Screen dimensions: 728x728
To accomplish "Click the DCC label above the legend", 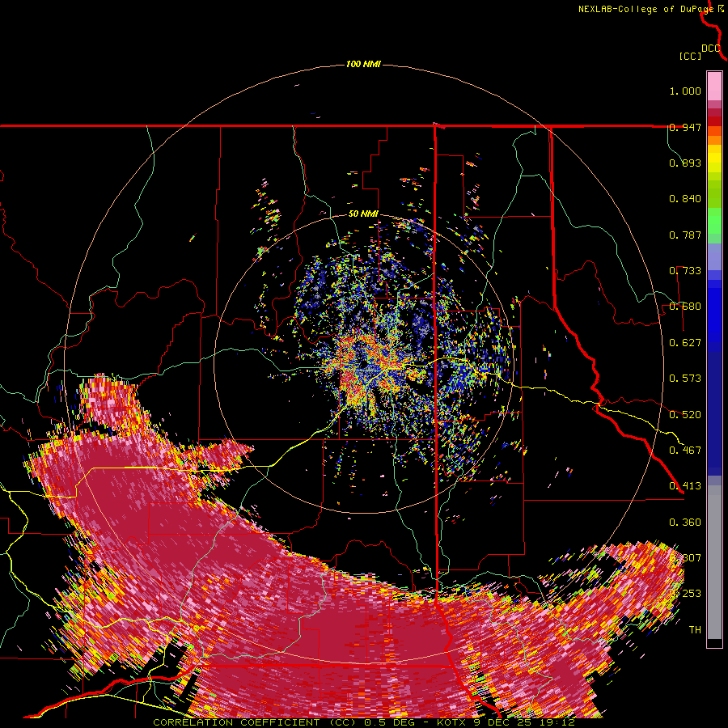I will tap(711, 49).
